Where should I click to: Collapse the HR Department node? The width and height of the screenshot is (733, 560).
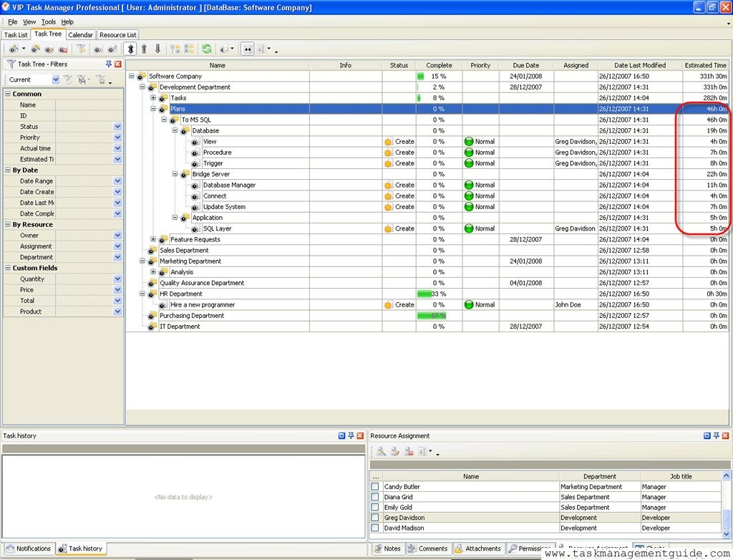(x=142, y=294)
